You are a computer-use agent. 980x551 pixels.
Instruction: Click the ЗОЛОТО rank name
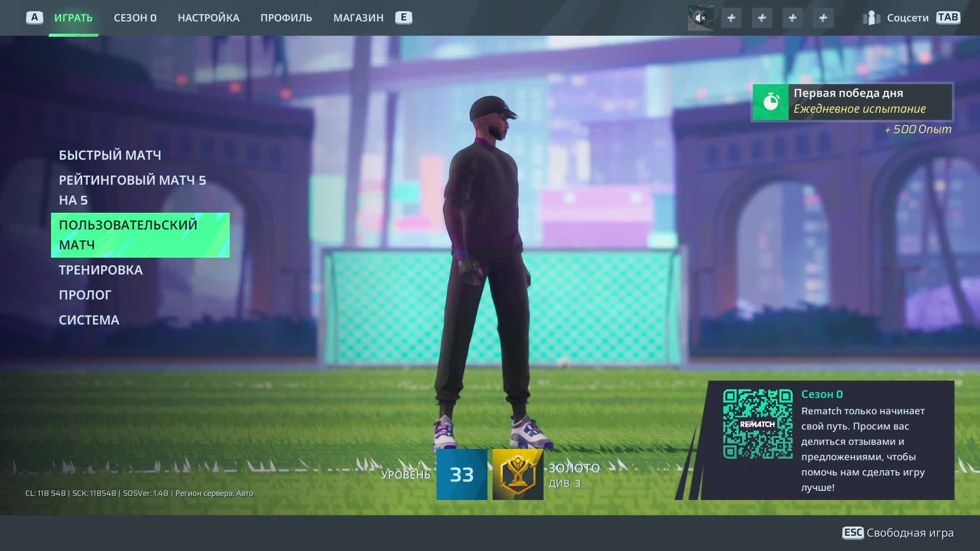[x=574, y=468]
